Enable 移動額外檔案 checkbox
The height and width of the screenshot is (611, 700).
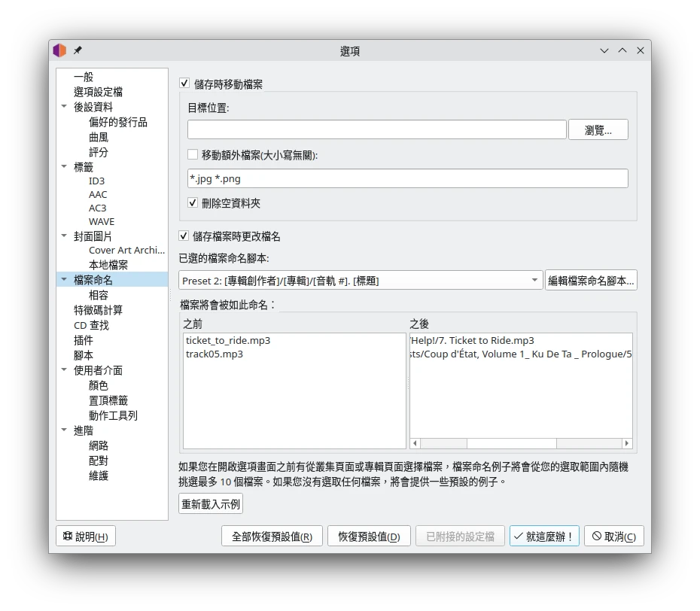click(x=193, y=155)
